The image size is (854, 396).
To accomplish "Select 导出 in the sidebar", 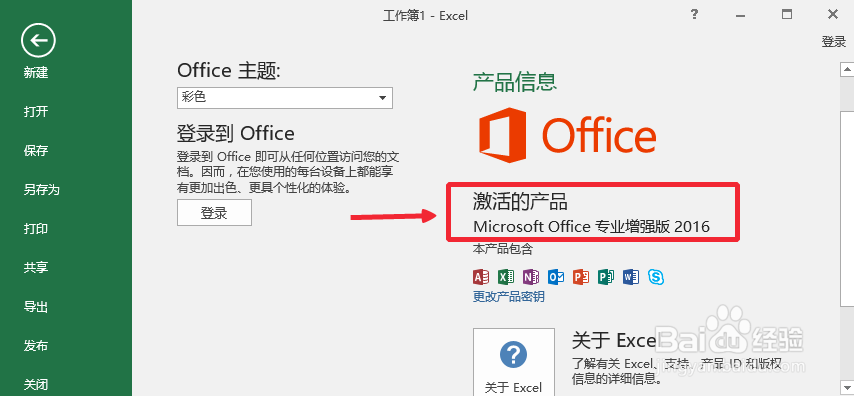I will pyautogui.click(x=36, y=307).
